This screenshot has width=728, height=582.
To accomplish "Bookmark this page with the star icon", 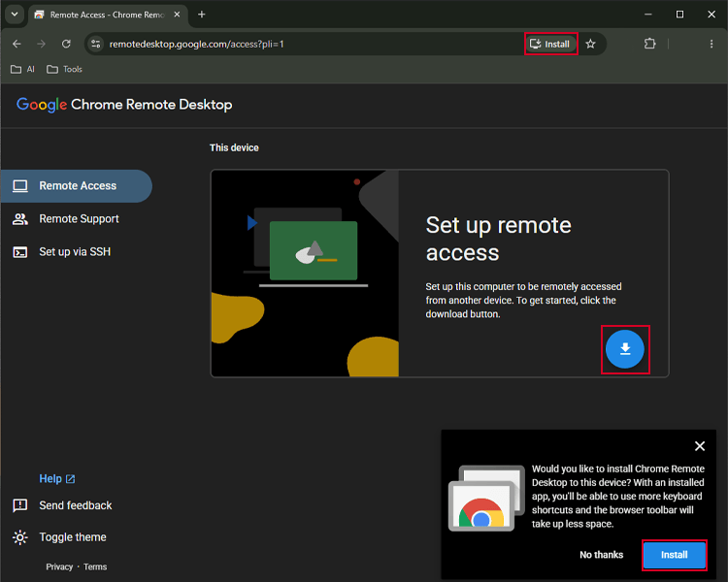I will [590, 44].
